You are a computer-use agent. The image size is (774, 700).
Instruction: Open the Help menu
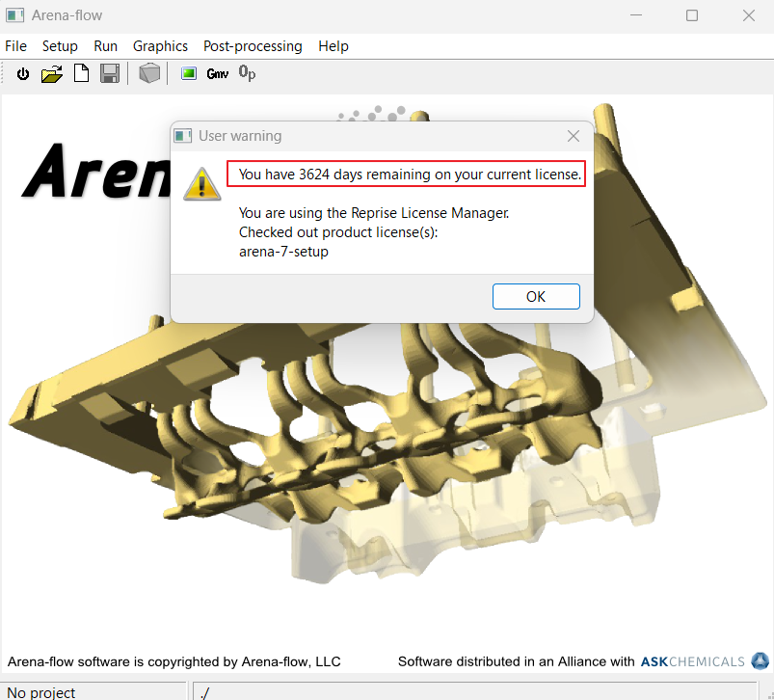pyautogui.click(x=334, y=46)
